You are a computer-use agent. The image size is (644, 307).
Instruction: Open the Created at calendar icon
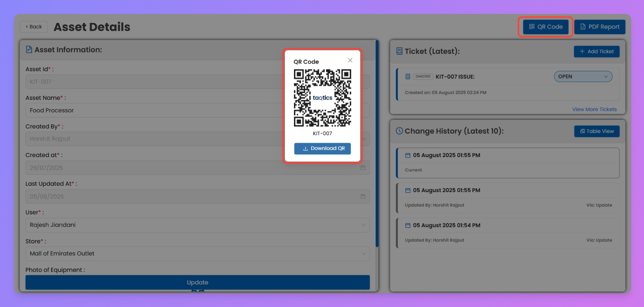coord(363,168)
